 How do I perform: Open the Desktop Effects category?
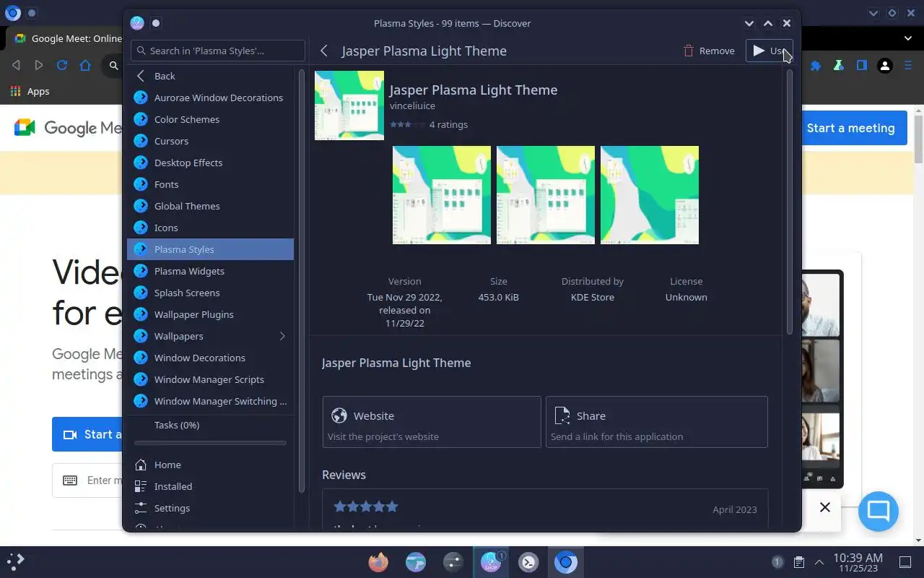210,163
